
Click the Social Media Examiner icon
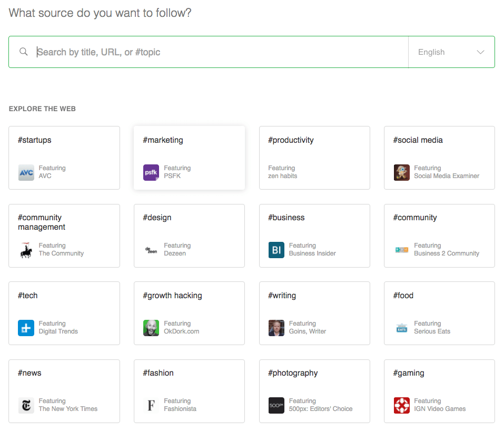(x=401, y=172)
